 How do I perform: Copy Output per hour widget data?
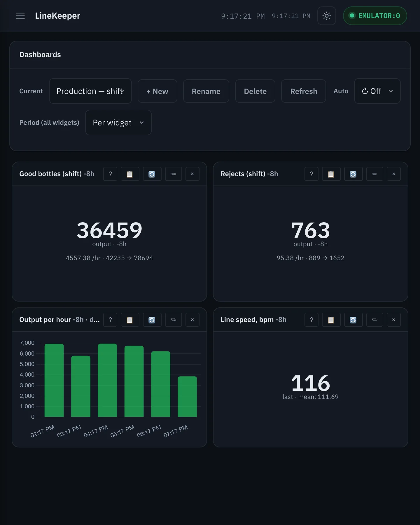[x=130, y=320]
